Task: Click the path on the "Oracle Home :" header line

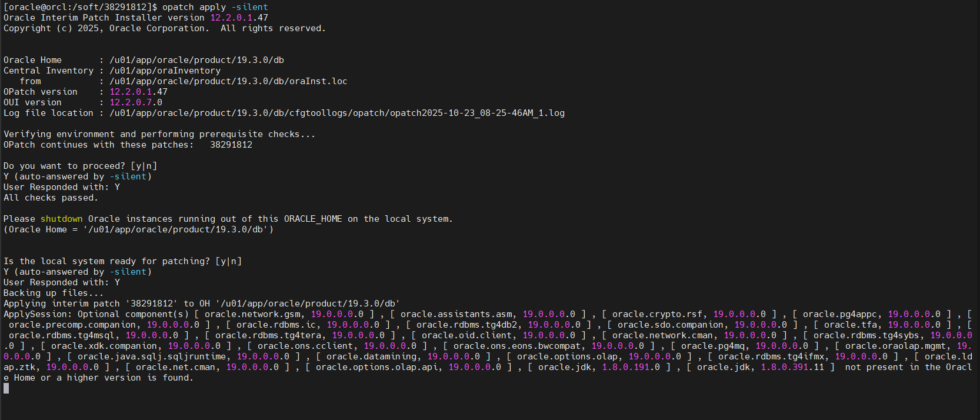Action: 196,60
